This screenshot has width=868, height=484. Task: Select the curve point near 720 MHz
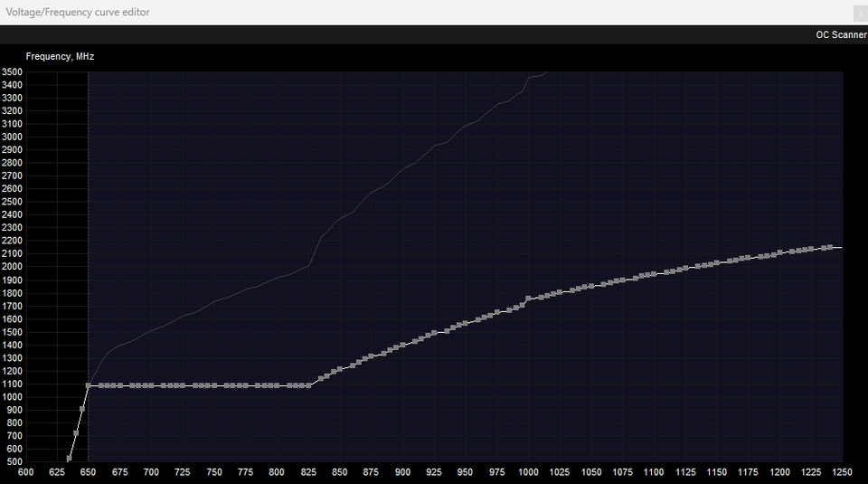tap(76, 433)
